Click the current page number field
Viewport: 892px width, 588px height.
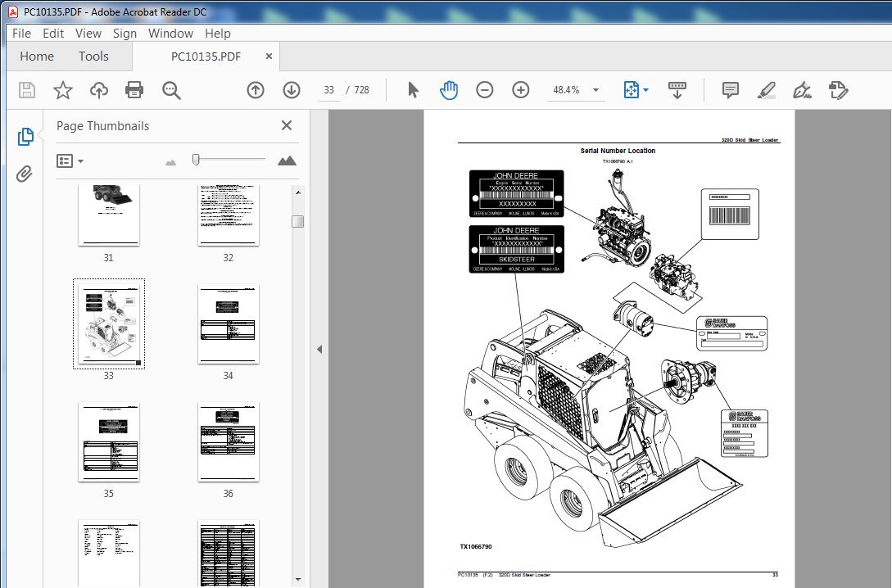click(328, 90)
